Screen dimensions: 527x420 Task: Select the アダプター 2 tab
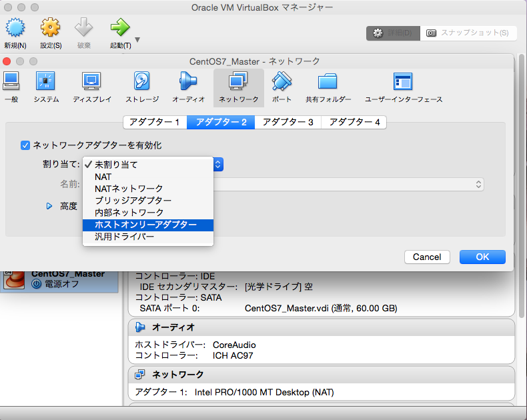tap(221, 122)
